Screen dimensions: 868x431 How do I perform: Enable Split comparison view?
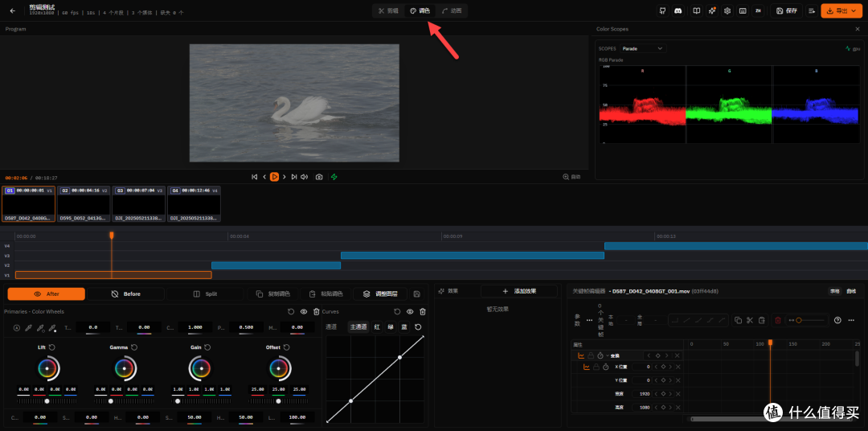pos(206,294)
